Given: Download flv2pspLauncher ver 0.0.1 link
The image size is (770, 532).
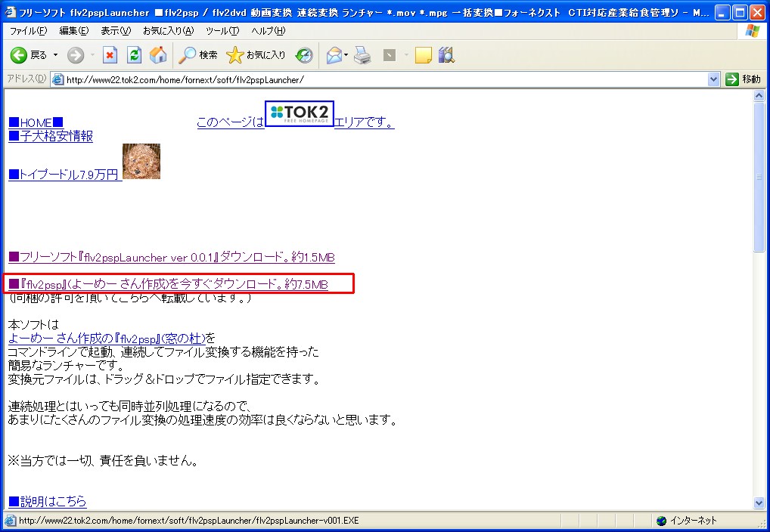Looking at the screenshot, I should (172, 257).
